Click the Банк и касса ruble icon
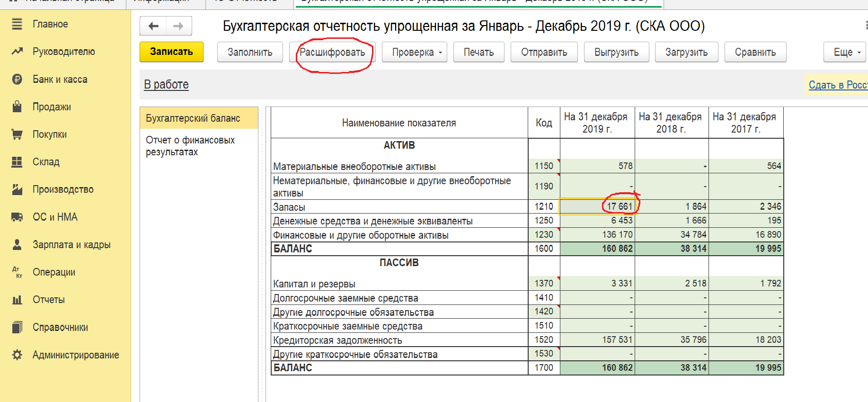868x402 pixels. (x=17, y=79)
